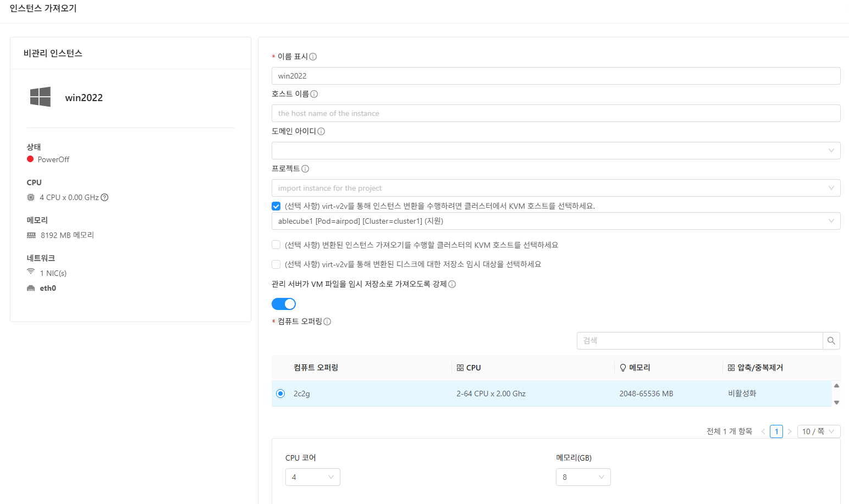
Task: Click the info icon next to 이름 표시
Action: click(x=313, y=57)
